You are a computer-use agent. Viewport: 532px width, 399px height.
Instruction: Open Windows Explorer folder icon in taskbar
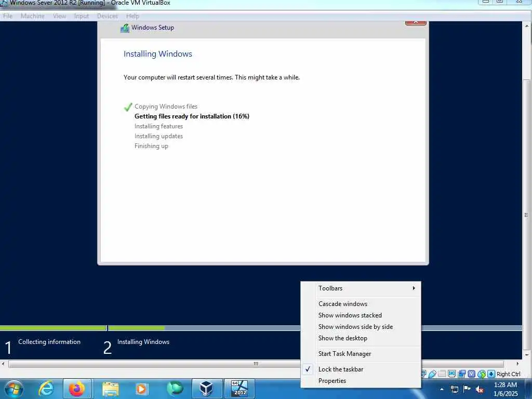[110, 389]
